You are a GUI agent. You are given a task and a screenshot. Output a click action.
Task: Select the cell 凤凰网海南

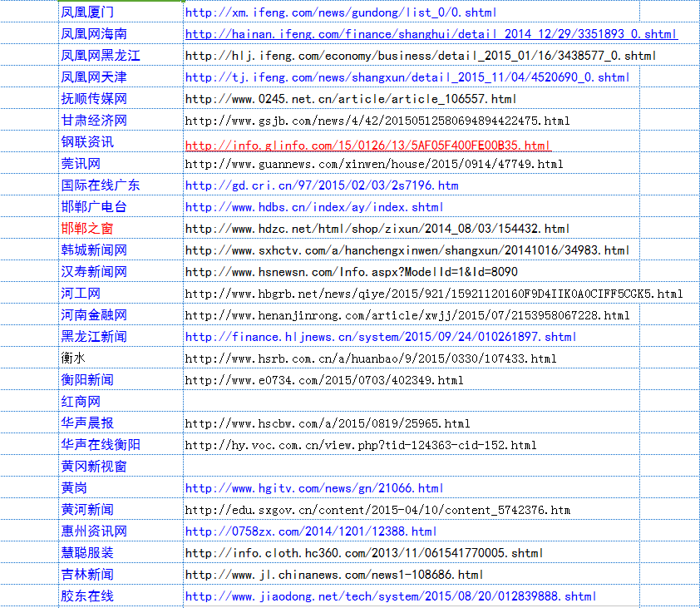[121, 33]
